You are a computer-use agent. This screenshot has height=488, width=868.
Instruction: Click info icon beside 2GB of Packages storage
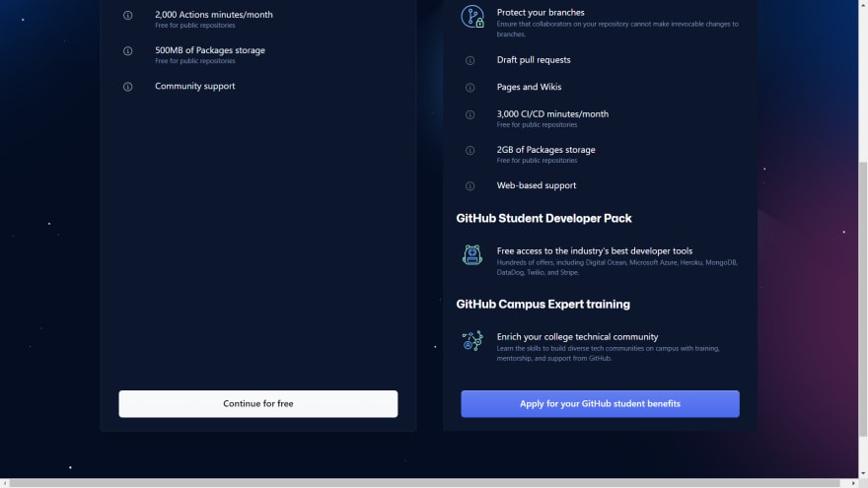[470, 151]
